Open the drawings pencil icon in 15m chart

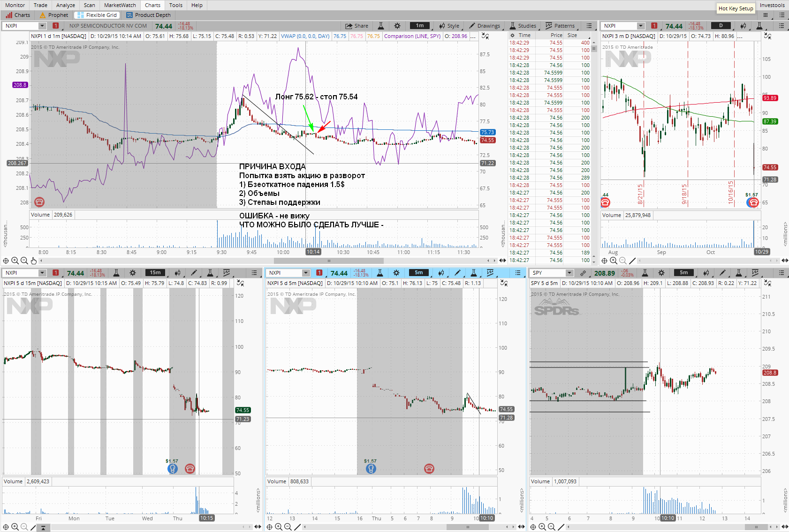(x=194, y=273)
